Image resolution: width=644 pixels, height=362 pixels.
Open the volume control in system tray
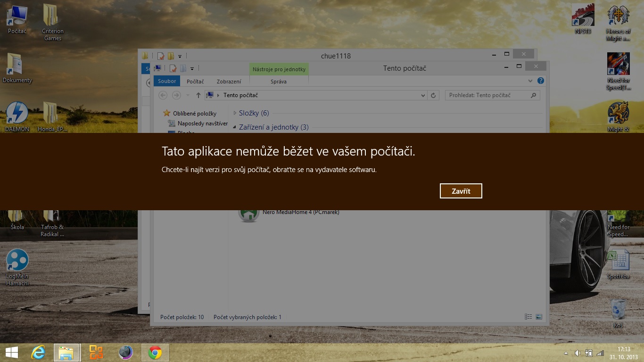coord(578,353)
